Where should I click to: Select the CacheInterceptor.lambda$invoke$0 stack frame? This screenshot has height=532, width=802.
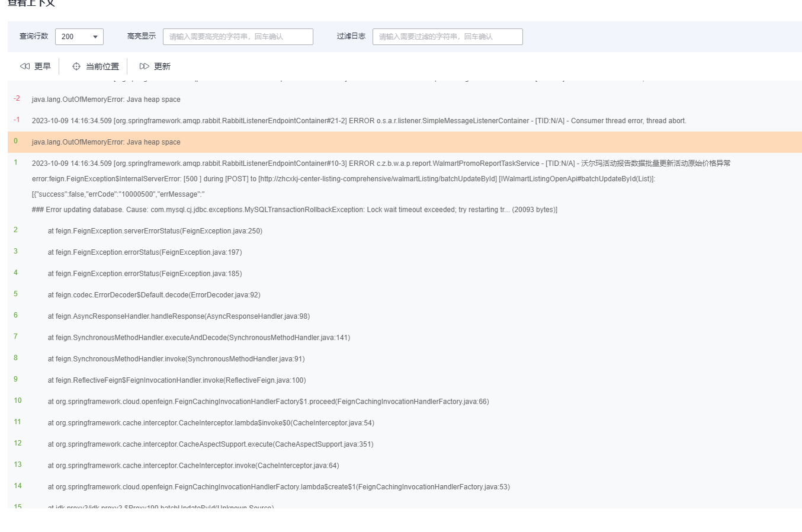(211, 423)
